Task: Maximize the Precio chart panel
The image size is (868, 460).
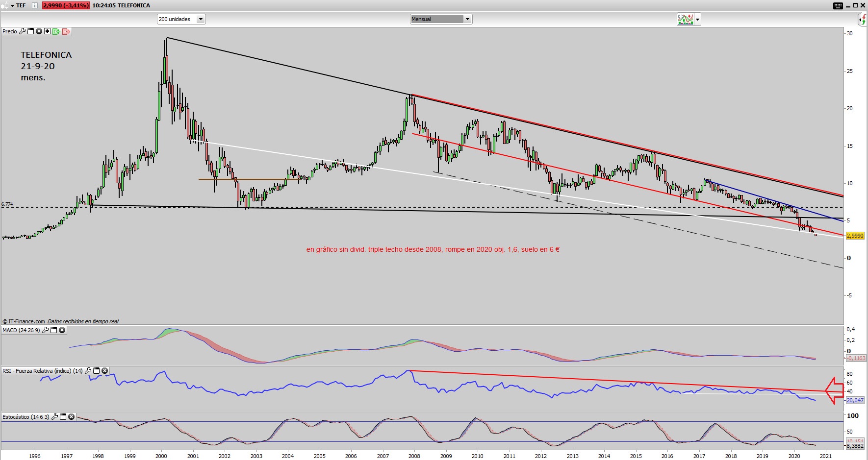Action: point(31,31)
